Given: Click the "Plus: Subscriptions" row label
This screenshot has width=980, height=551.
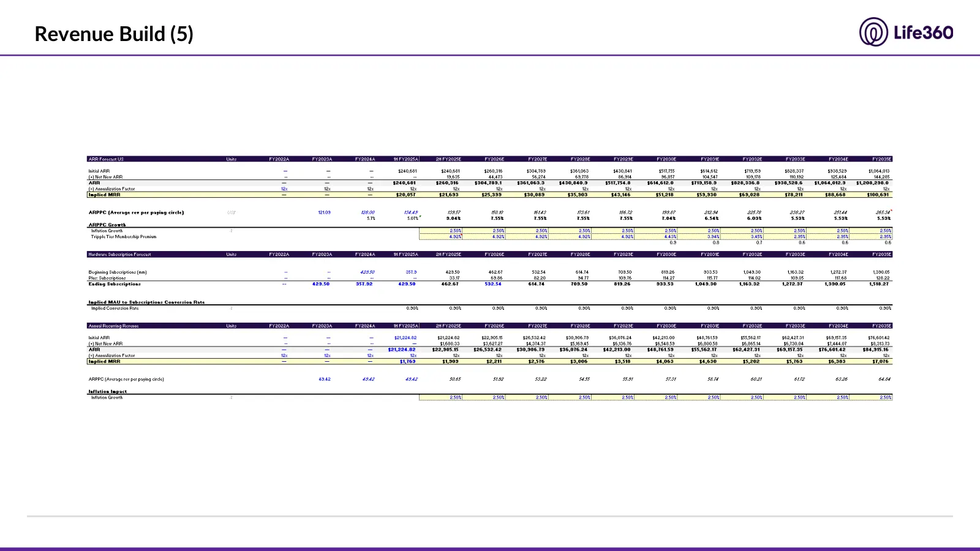Looking at the screenshot, I should point(107,278).
